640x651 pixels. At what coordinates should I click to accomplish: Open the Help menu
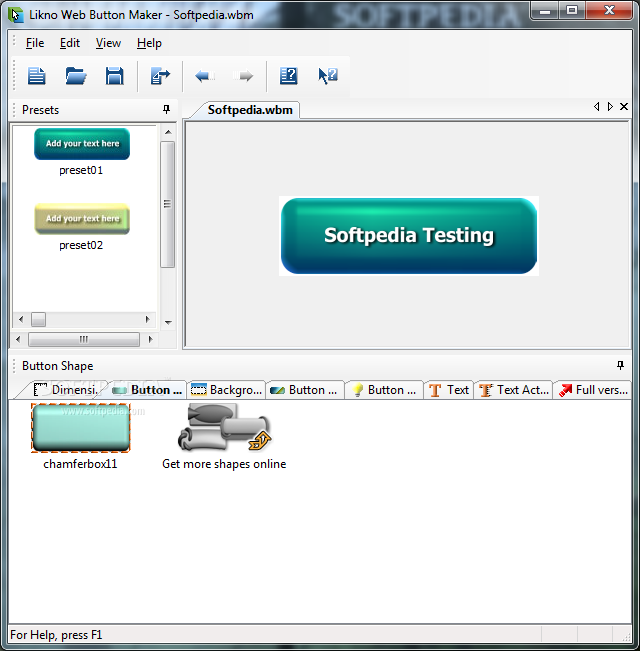149,43
